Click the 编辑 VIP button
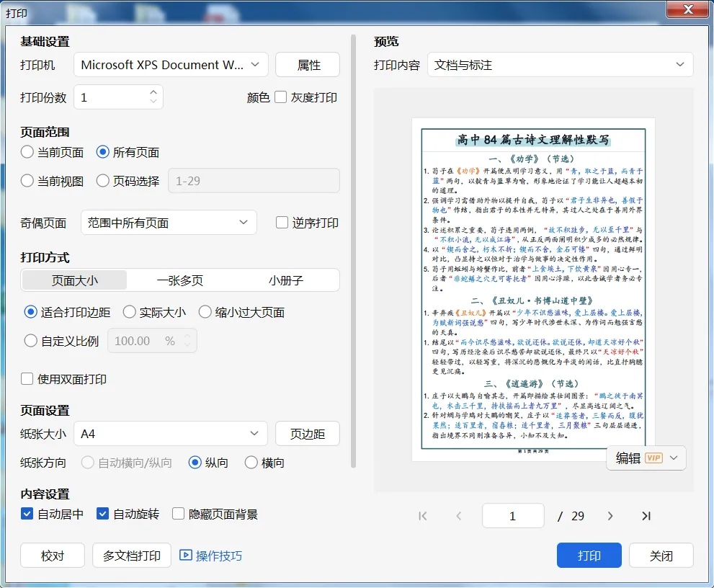 click(646, 458)
